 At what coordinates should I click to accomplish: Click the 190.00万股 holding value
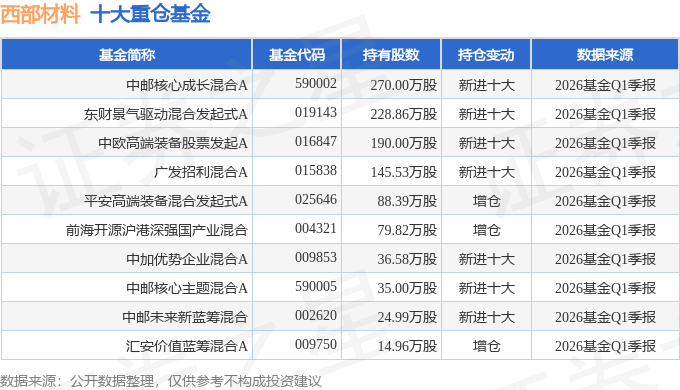404,143
